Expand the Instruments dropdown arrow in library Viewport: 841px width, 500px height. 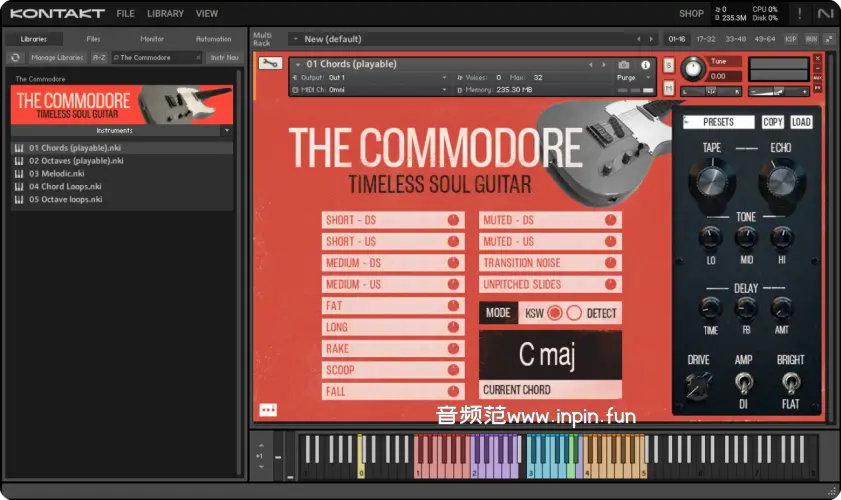[x=227, y=130]
